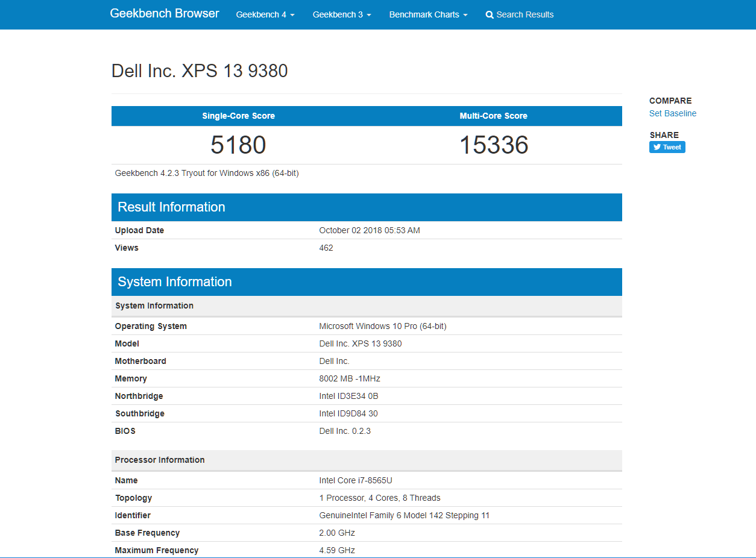Click the Search Results magnifier icon
This screenshot has width=756, height=558.
[490, 14]
